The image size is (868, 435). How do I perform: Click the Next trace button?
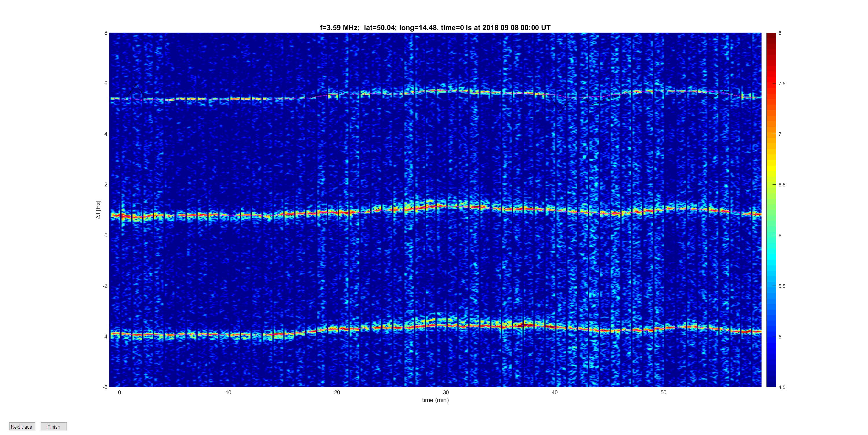click(22, 427)
